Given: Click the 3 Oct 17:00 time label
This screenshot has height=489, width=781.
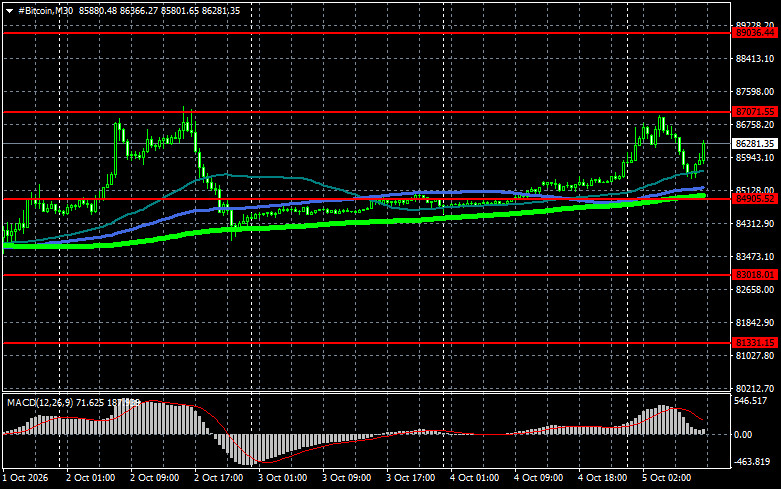Looking at the screenshot, I should tap(410, 478).
